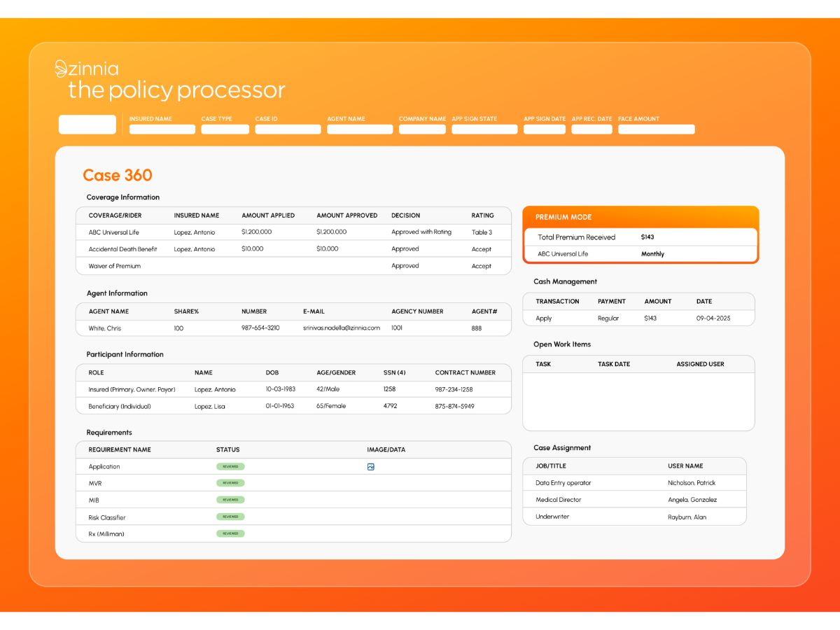This screenshot has width=840, height=630.
Task: Click the Share% value 100
Action: (179, 328)
